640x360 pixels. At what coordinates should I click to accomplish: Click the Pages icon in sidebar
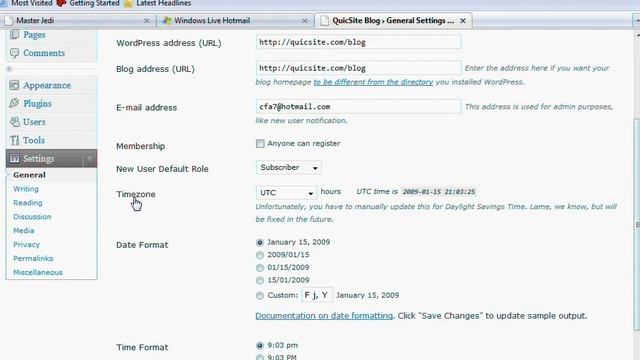[x=14, y=35]
